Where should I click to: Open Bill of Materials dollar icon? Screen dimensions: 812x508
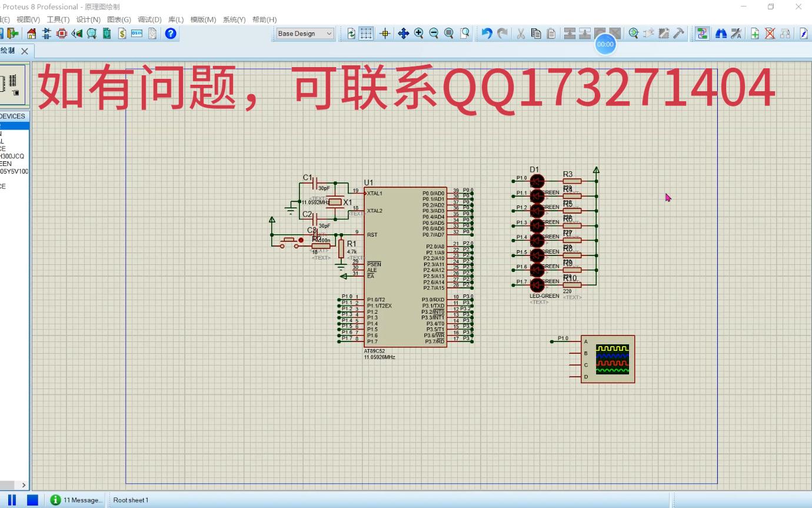122,34
